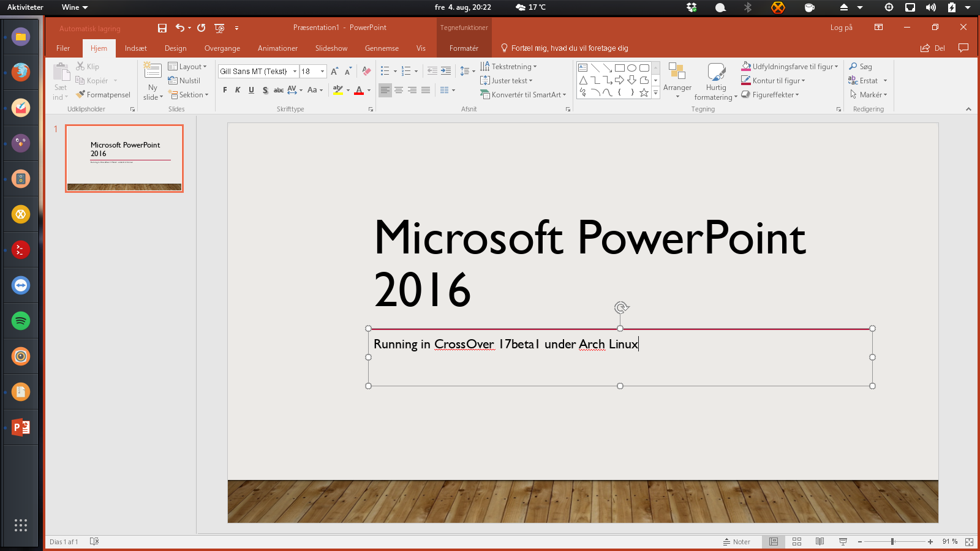
Task: Open the Indsæt tab
Action: pyautogui.click(x=136, y=48)
